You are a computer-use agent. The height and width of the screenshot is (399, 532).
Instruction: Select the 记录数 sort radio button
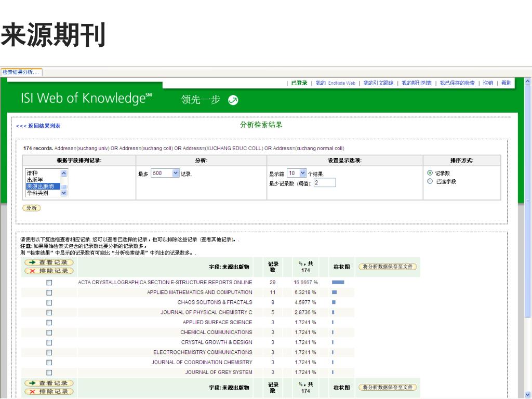(x=430, y=172)
